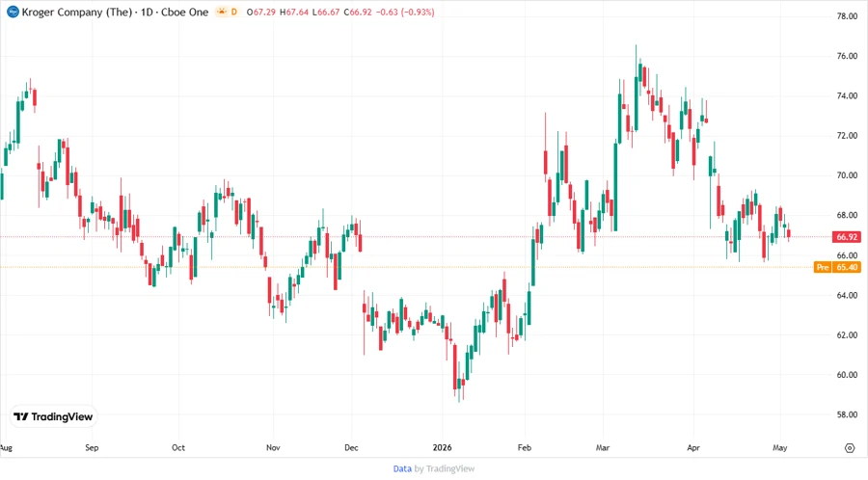The height and width of the screenshot is (480, 868).
Task: Click the 74.00 price axis label
Action: tap(847, 95)
